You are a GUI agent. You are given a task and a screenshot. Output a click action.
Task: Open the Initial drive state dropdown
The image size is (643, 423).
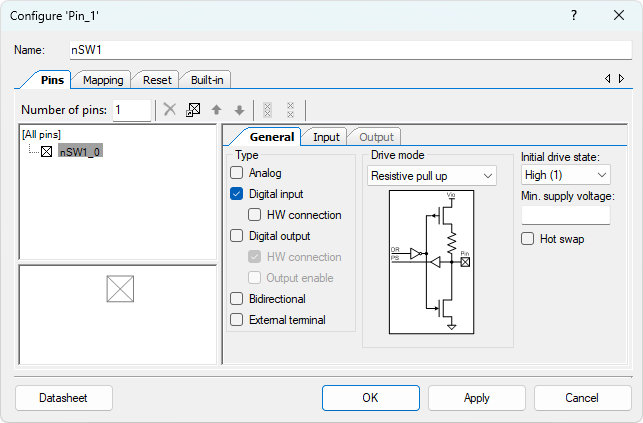565,176
